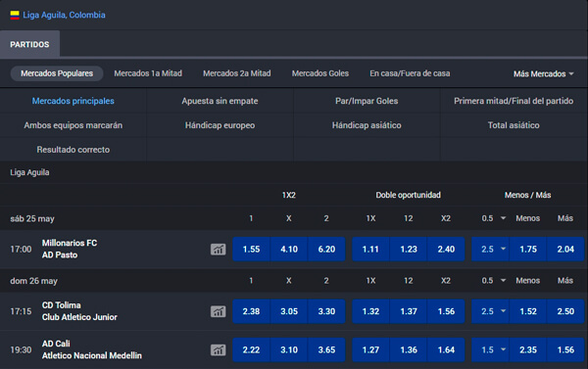
Task: Click the dom 26 may date label
Action: coord(33,281)
